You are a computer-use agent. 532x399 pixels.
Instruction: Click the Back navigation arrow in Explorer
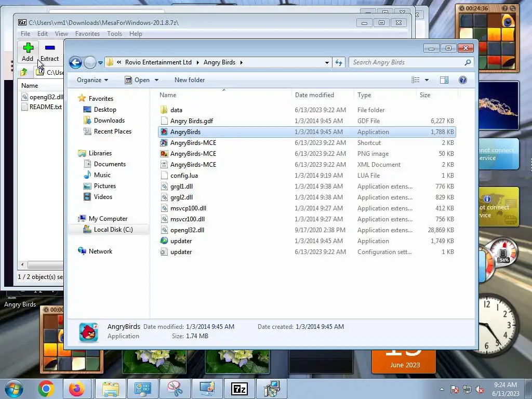click(x=75, y=62)
